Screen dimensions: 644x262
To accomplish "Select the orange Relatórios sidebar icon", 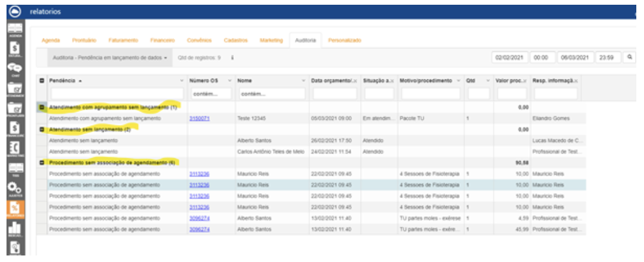I will coord(15,209).
